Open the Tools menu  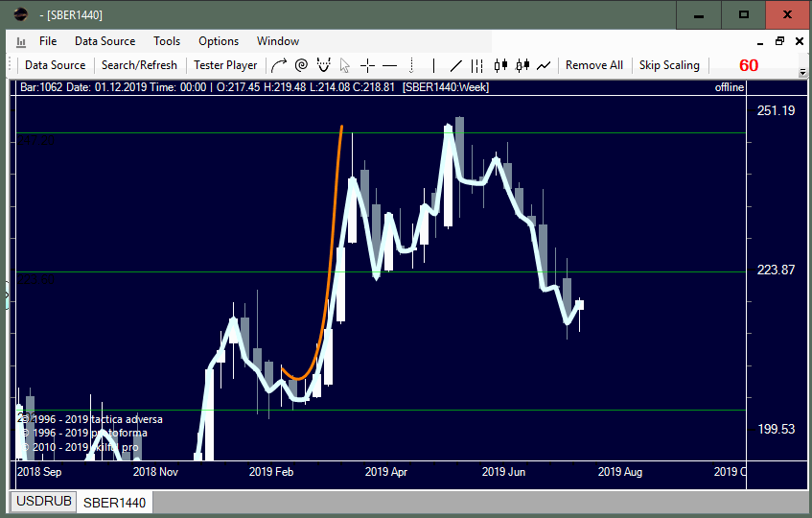pyautogui.click(x=167, y=41)
